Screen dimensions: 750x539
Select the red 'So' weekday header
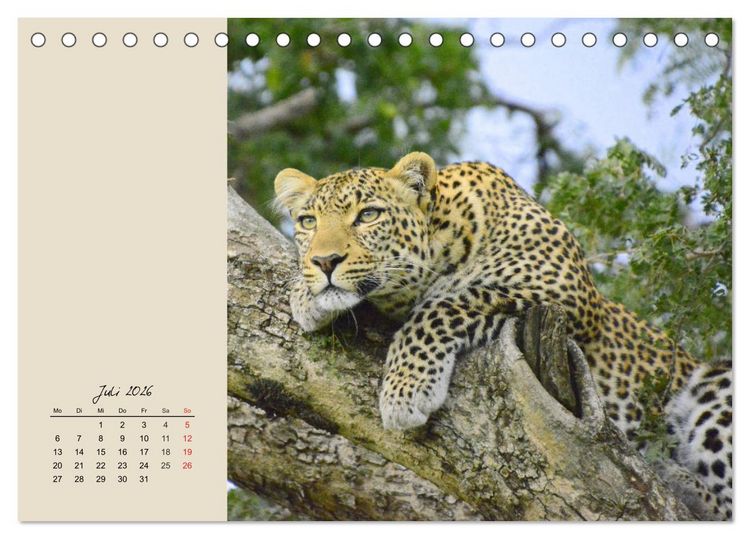[x=187, y=411]
